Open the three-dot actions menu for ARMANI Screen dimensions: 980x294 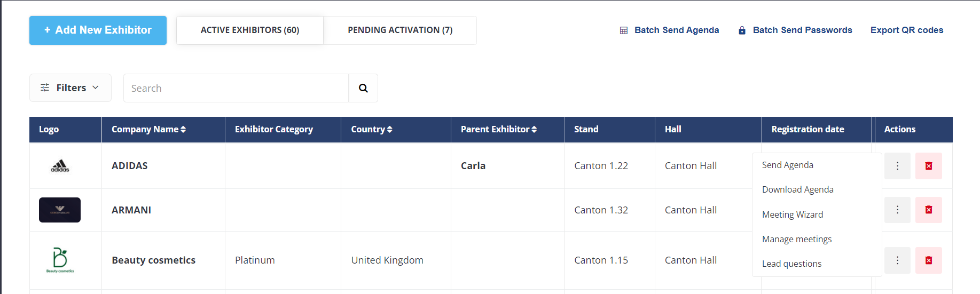click(x=897, y=210)
